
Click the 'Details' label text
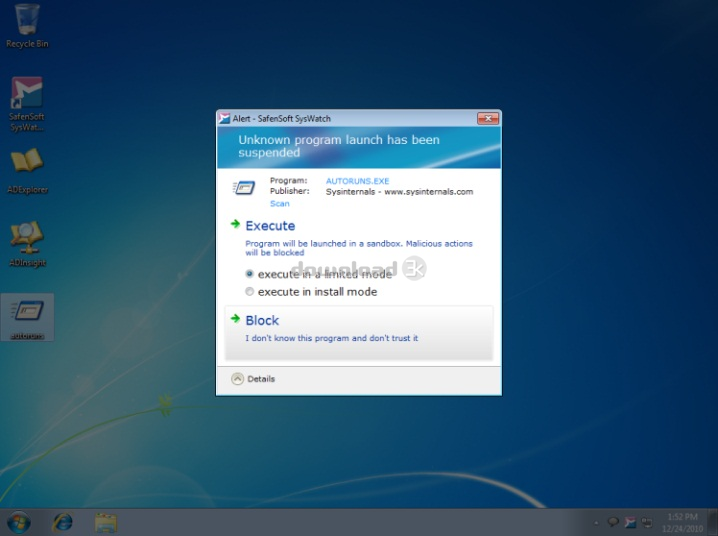click(x=261, y=379)
